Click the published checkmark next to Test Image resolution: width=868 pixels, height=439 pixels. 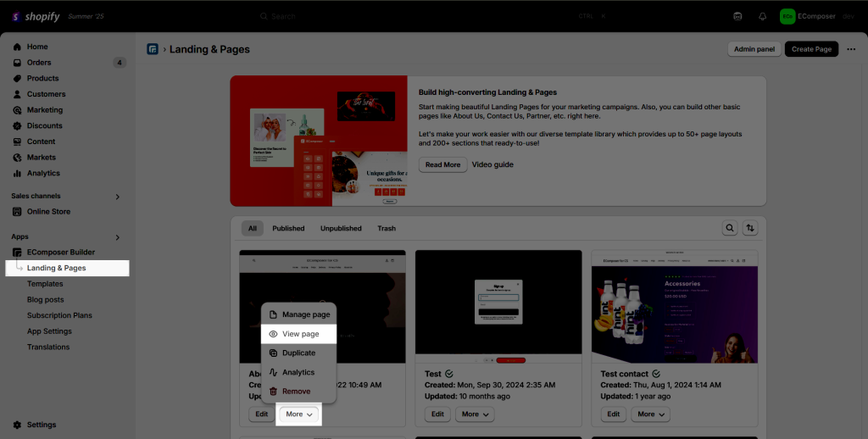pyautogui.click(x=449, y=374)
